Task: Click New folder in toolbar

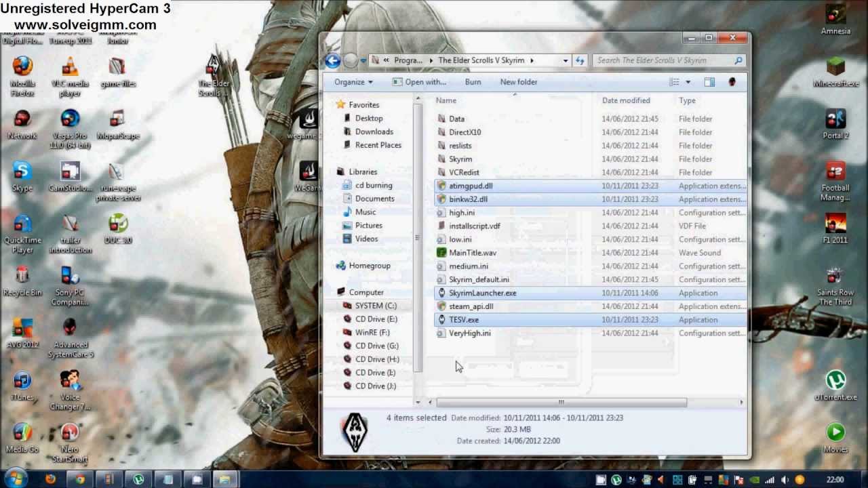Action: (519, 82)
